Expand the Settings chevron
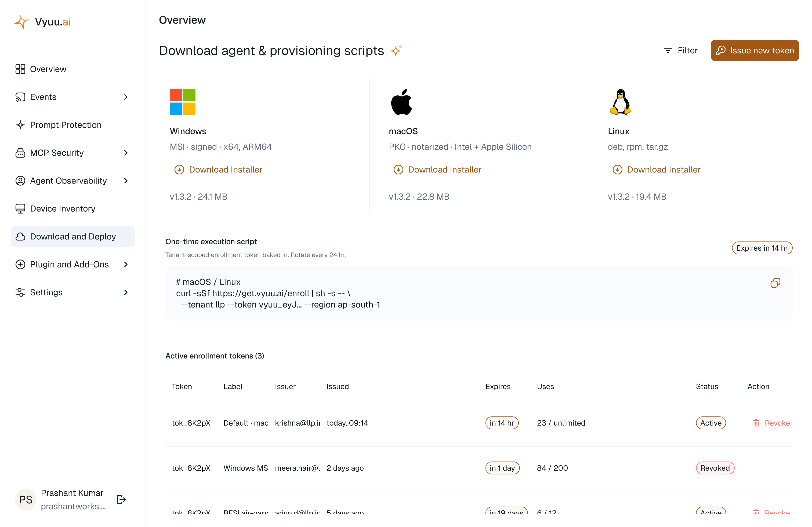The height and width of the screenshot is (527, 812). pos(126,292)
